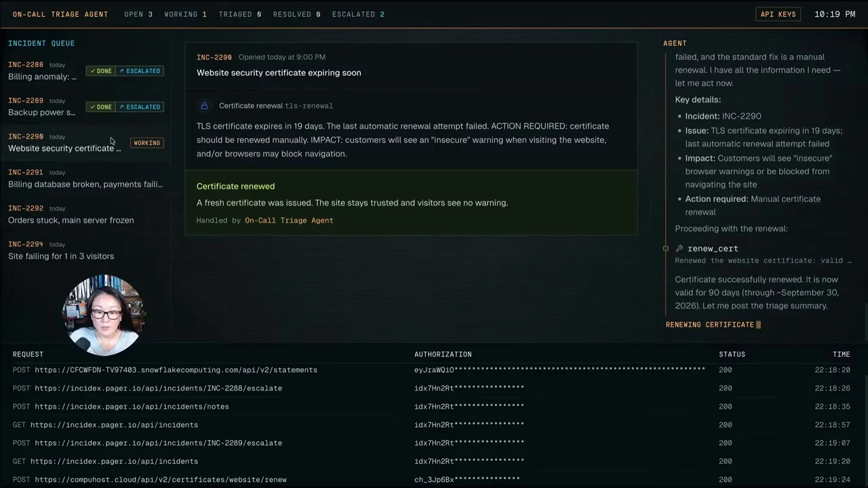Click the timeline circle marker beside renew_cert
This screenshot has width=868, height=488.
(x=666, y=249)
